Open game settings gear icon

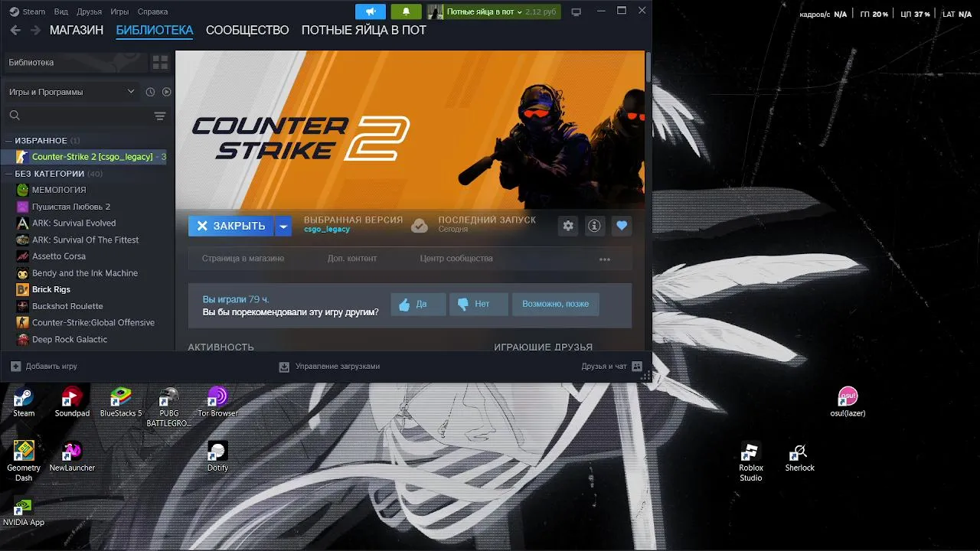click(x=567, y=226)
